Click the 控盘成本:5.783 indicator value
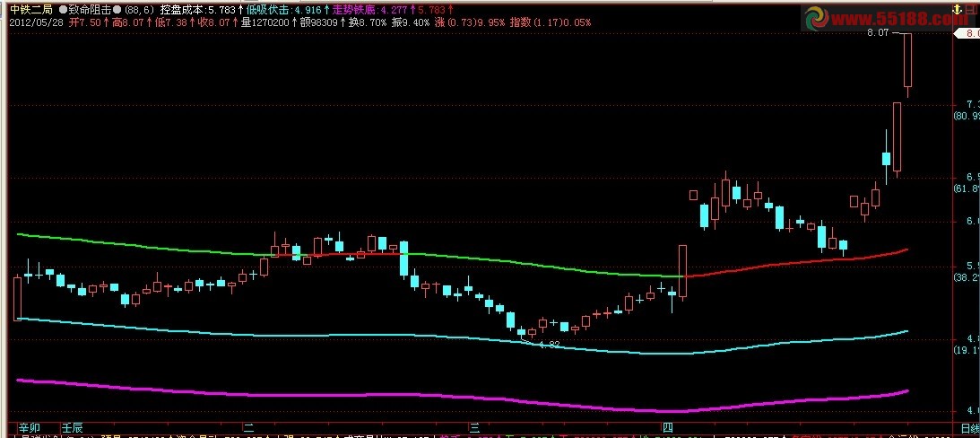This screenshot has height=438, width=980. click(x=198, y=10)
